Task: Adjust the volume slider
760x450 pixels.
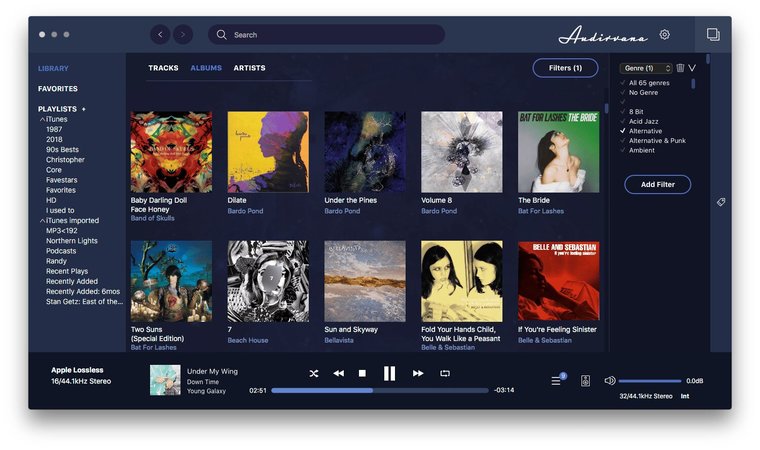Action: click(650, 381)
